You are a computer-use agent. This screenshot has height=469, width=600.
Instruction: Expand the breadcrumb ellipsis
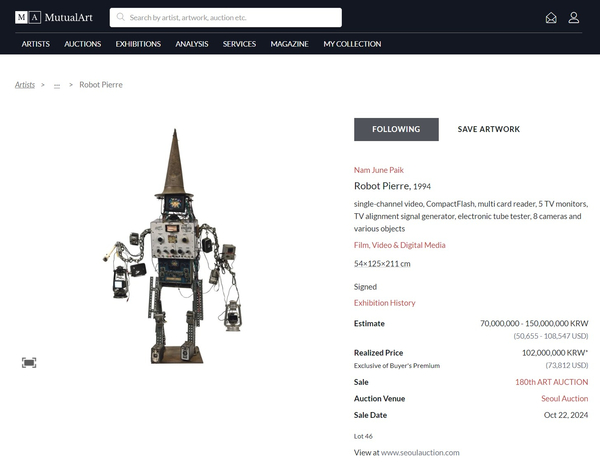(57, 85)
